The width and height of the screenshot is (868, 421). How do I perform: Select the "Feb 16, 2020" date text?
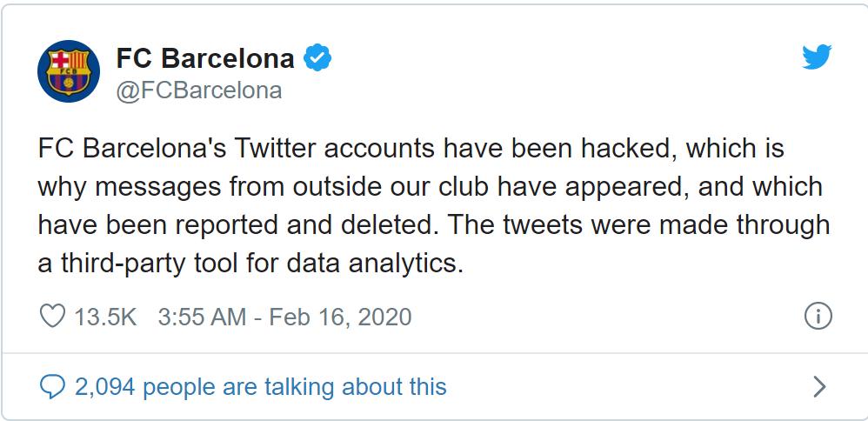(x=340, y=317)
